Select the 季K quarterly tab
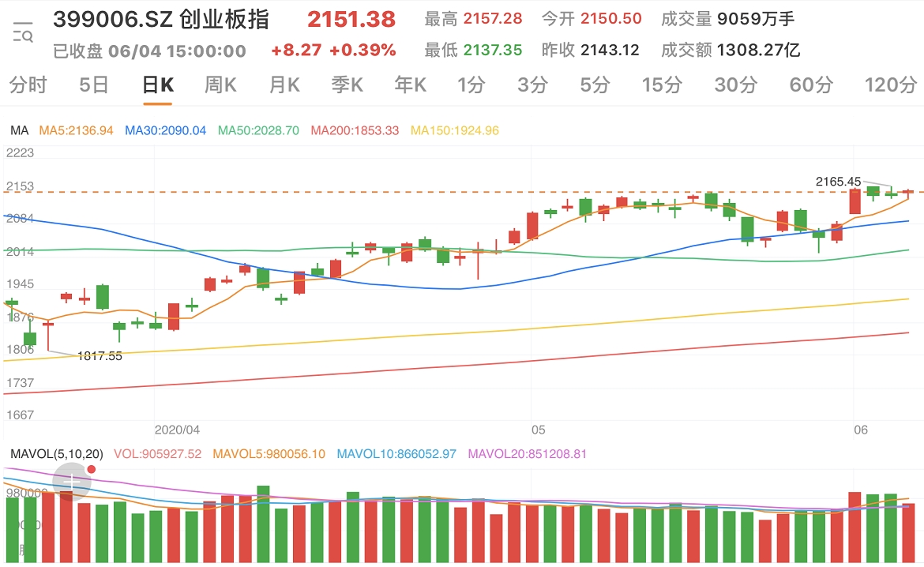924x567 pixels. pos(346,86)
